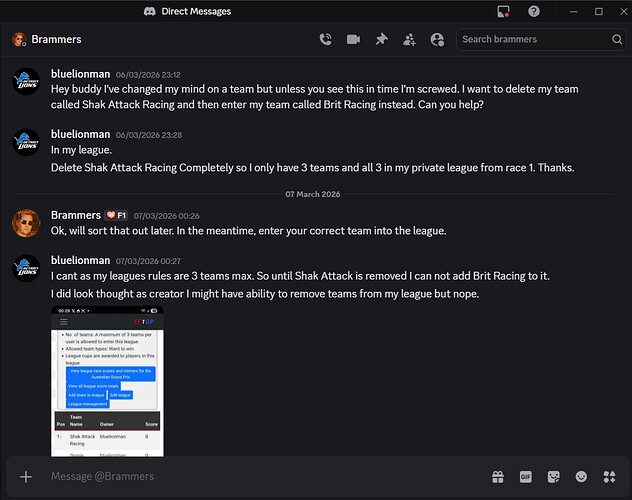Open the Help icon in the title bar
632x500 pixels.
534,12
